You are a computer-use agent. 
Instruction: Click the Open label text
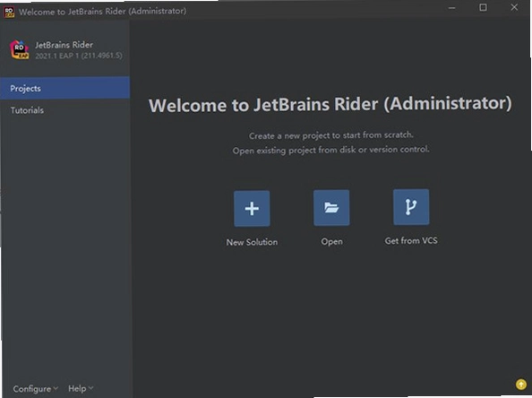(331, 241)
